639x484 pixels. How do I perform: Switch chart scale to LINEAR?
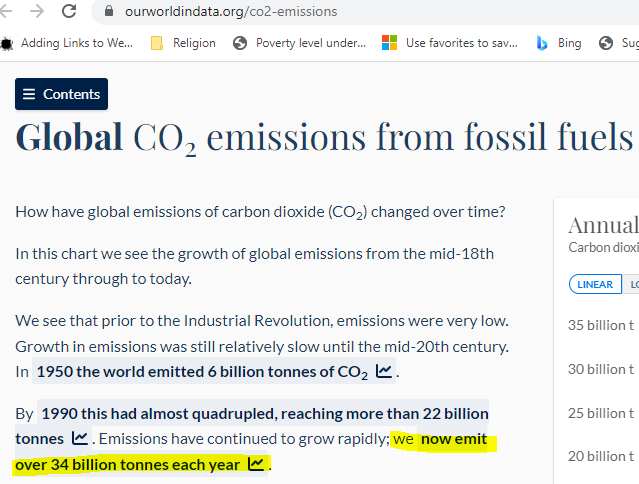click(x=595, y=284)
